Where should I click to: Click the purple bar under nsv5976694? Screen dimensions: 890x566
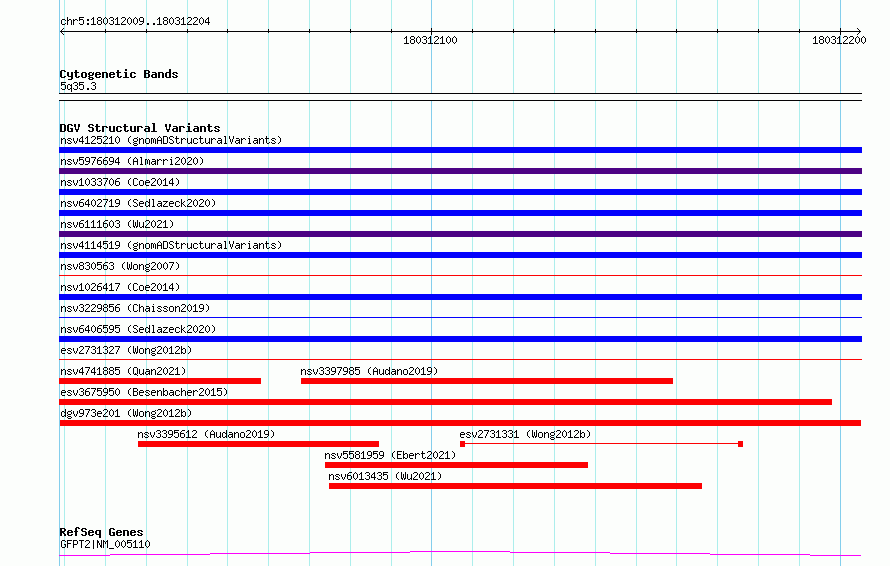(460, 171)
